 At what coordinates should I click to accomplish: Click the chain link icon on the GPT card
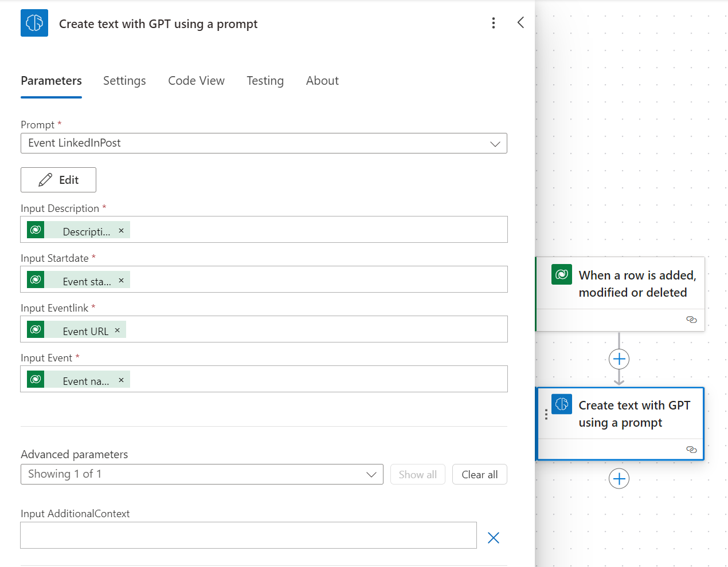tap(691, 450)
